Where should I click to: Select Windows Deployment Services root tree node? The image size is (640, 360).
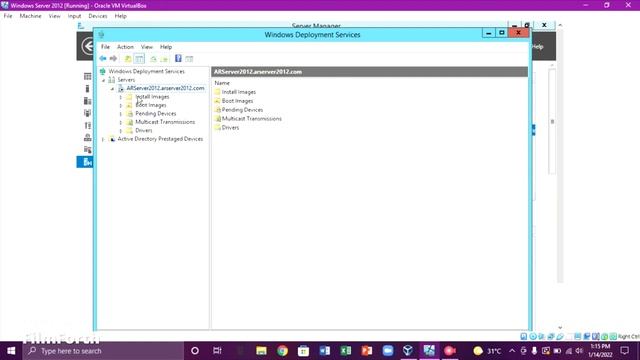click(147, 71)
